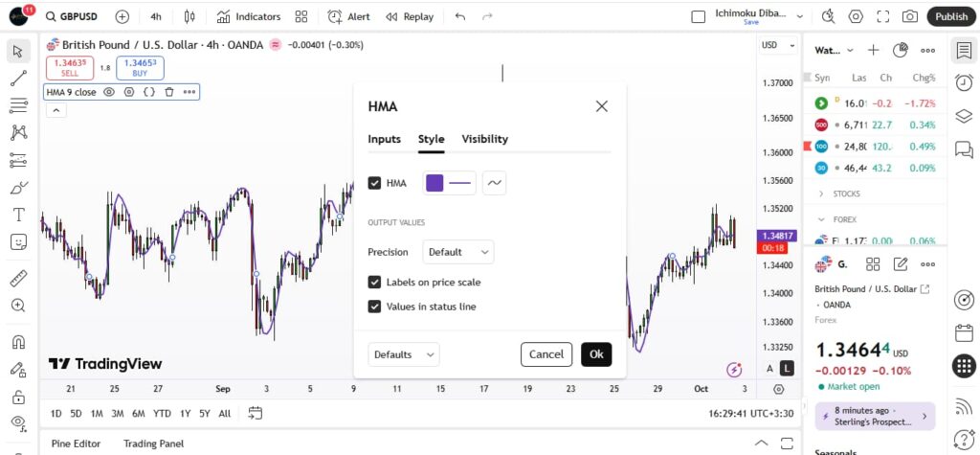Click the Ok button
The height and width of the screenshot is (455, 980).
click(x=596, y=354)
